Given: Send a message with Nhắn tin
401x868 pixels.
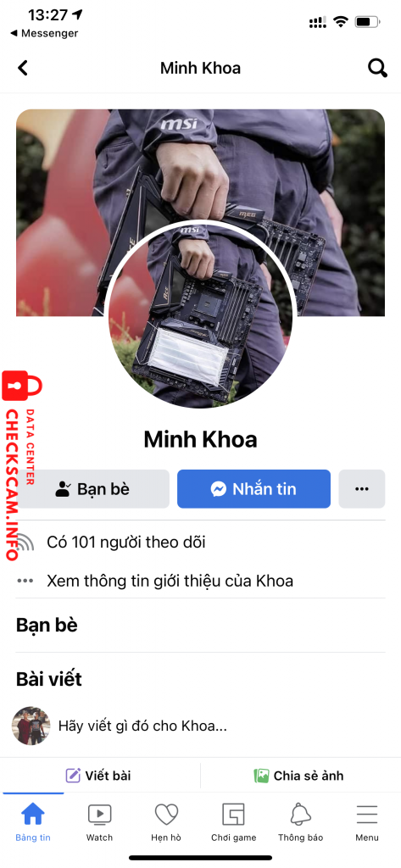Looking at the screenshot, I should pos(253,489).
